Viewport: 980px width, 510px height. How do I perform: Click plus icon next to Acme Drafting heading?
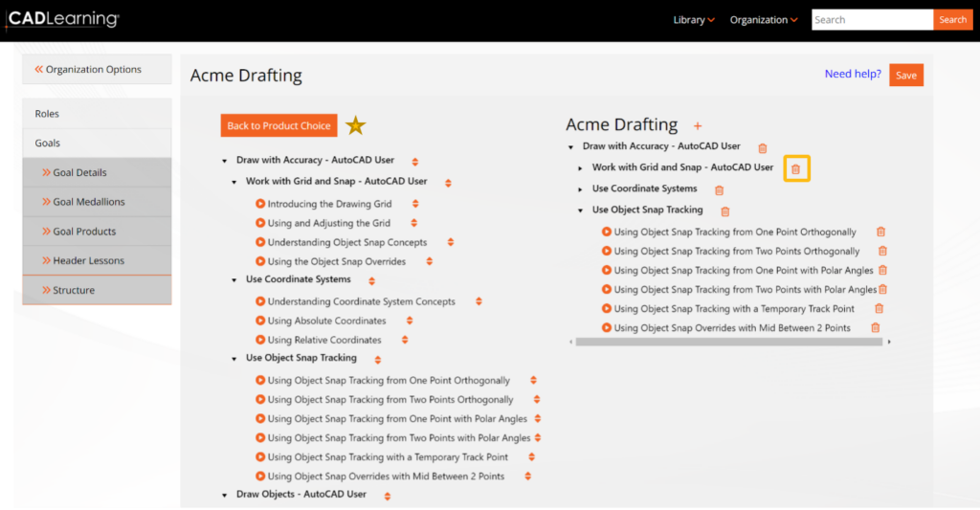pyautogui.click(x=697, y=126)
